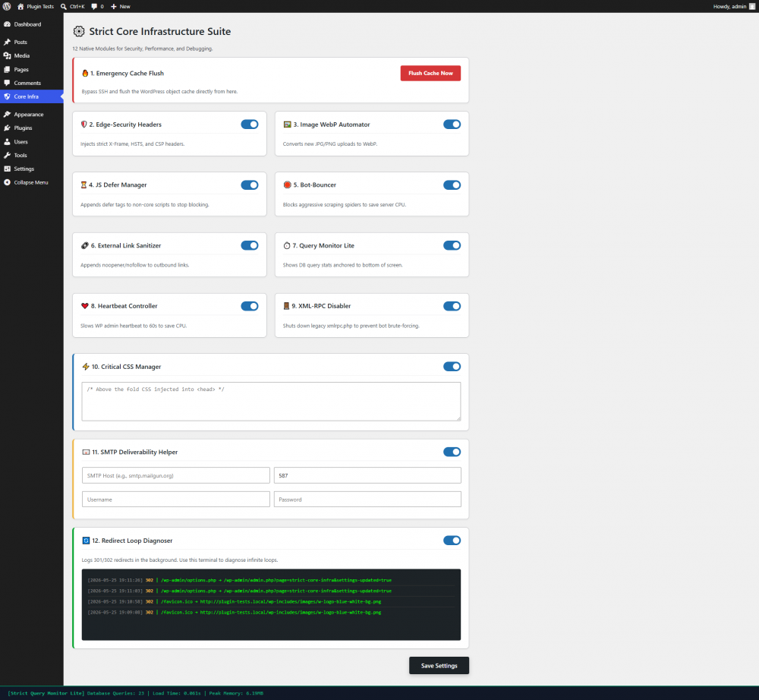
Task: Click the picture icon of Image WebP Automator
Action: point(287,125)
